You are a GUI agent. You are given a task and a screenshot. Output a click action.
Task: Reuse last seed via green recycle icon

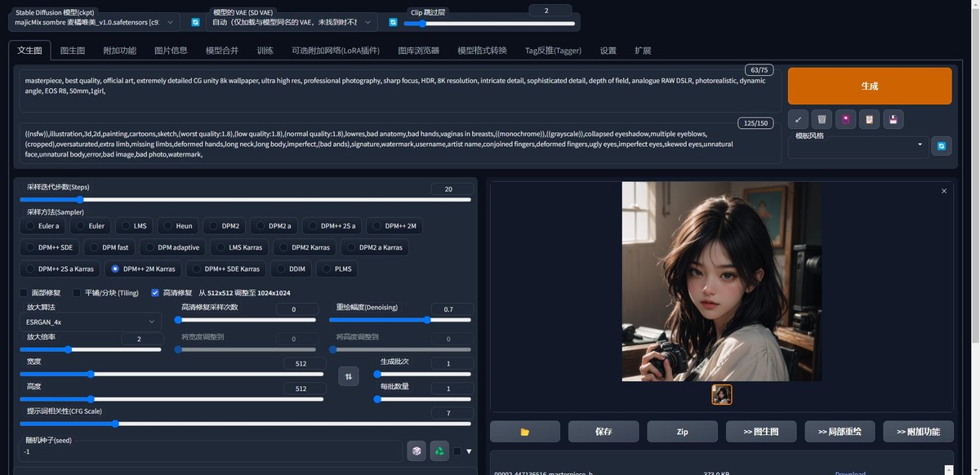point(439,451)
